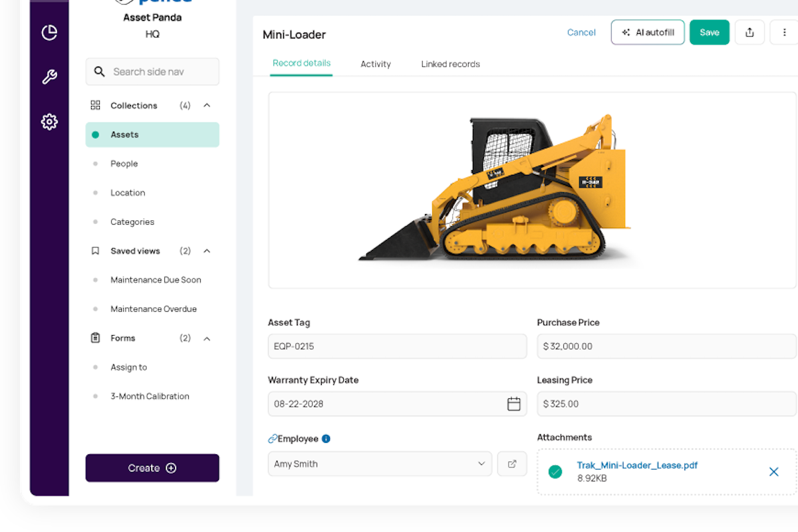Click the Cancel link
Screen dimensions: 798x532
click(581, 33)
